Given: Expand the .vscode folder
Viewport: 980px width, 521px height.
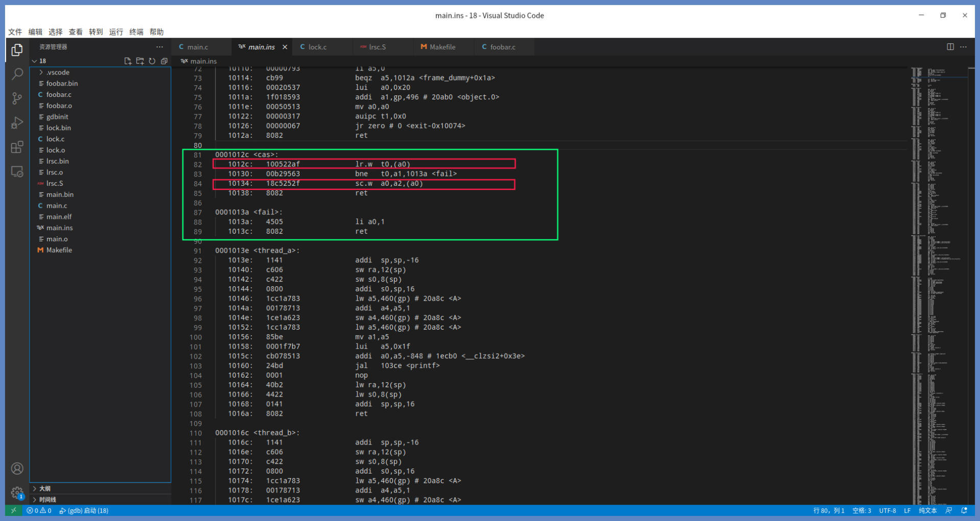Looking at the screenshot, I should point(58,72).
